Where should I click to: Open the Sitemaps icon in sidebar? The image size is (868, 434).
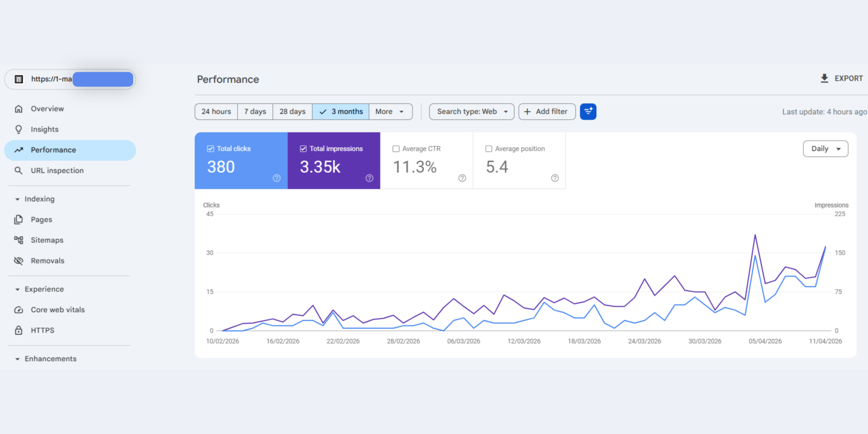pyautogui.click(x=19, y=240)
